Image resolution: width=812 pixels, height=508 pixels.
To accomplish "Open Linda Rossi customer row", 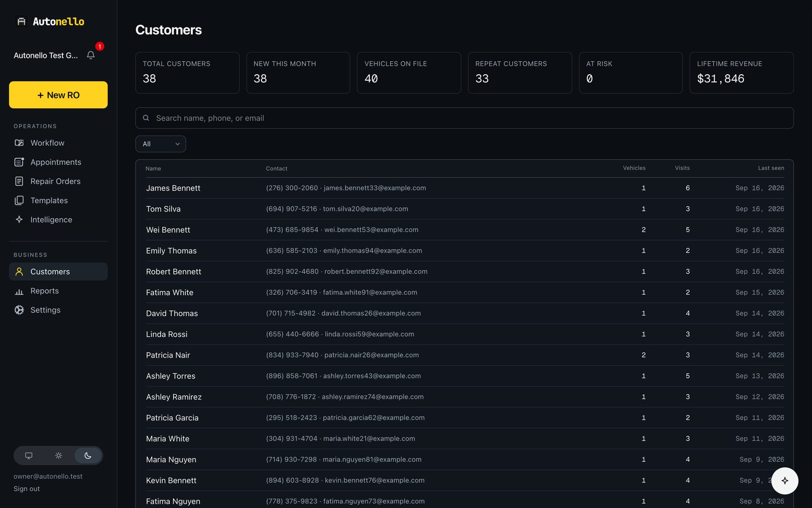I will pos(464,334).
